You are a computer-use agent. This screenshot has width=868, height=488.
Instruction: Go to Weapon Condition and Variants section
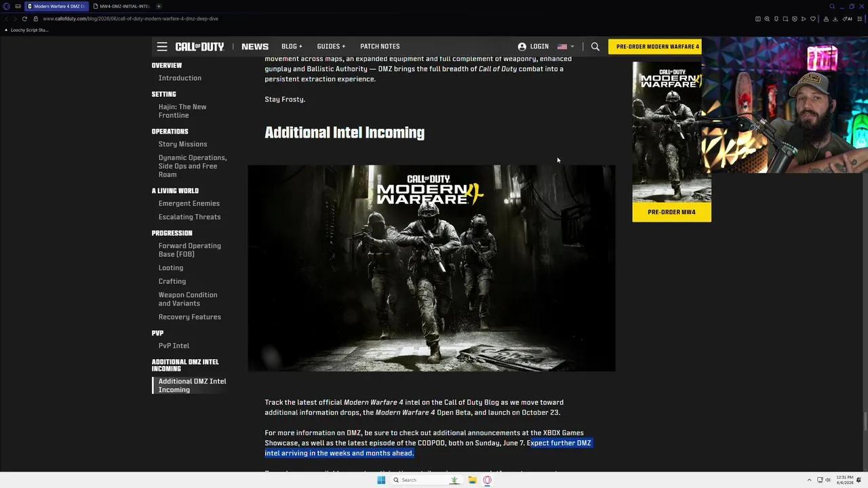[x=188, y=299]
